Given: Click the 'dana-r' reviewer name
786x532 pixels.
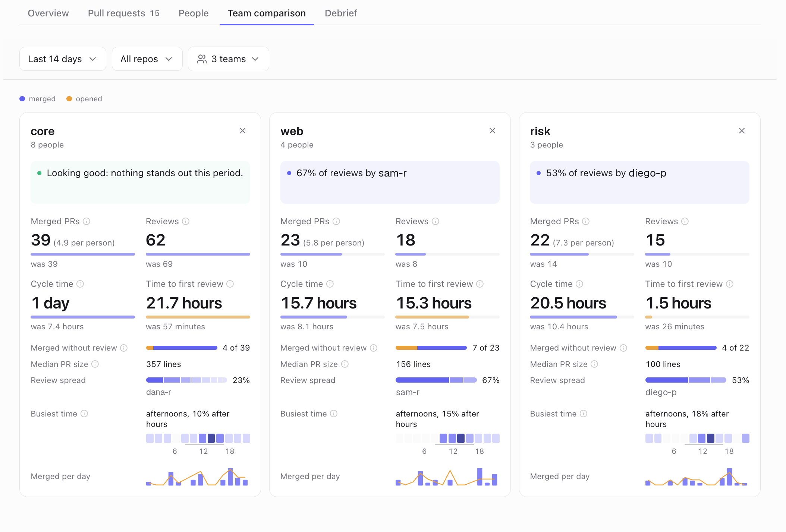Looking at the screenshot, I should tap(158, 392).
